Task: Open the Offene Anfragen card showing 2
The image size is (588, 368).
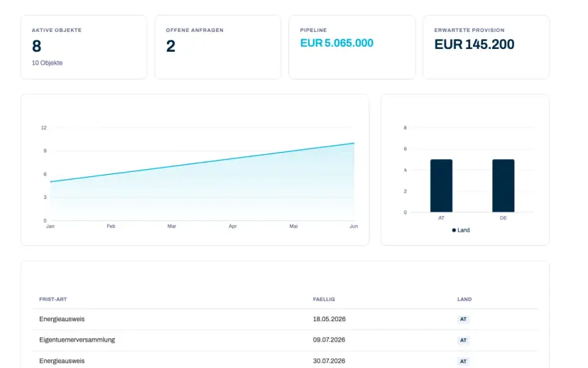Action: click(218, 48)
